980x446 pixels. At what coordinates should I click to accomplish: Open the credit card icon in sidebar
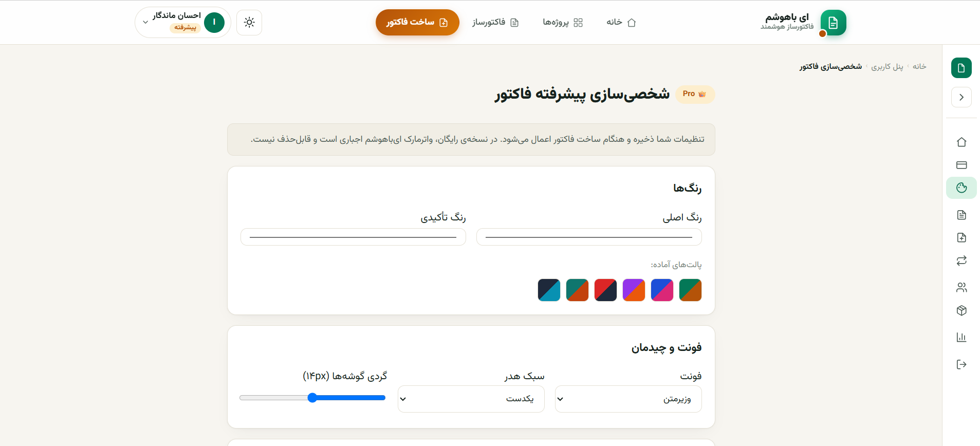click(x=961, y=165)
